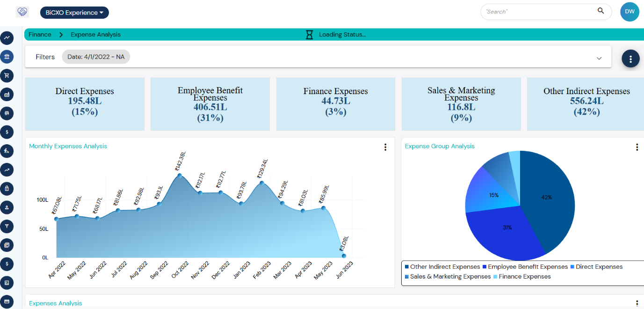Click the vehicle icon in the sidebar

[x=7, y=113]
